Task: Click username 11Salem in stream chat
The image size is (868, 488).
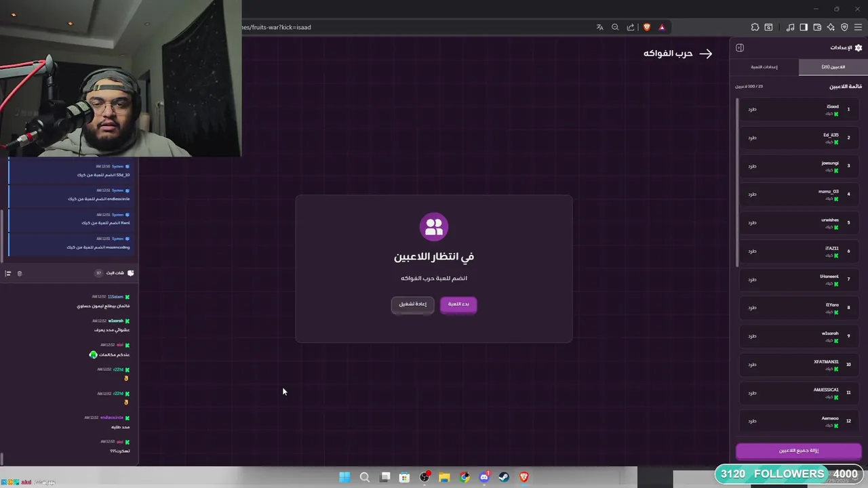Action: click(115, 297)
